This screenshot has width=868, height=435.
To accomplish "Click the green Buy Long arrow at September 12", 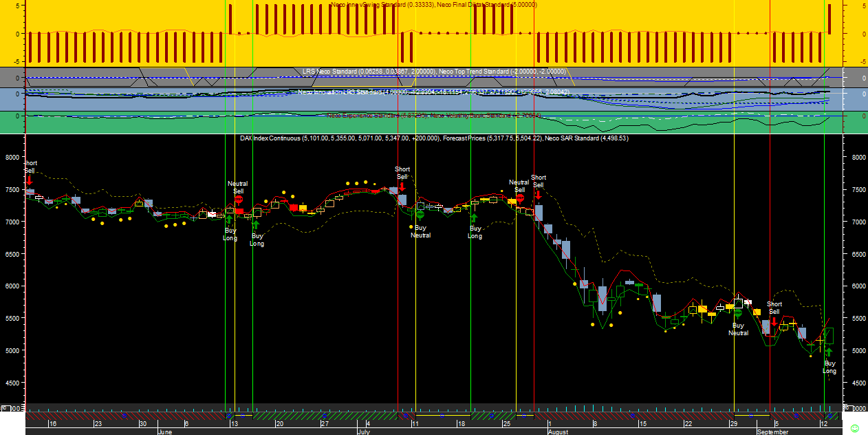I will coord(829,352).
